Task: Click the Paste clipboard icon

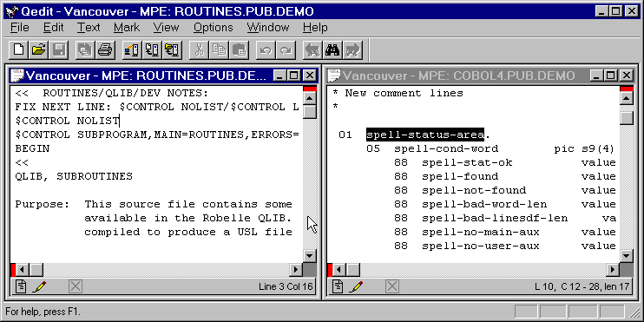Action: pyautogui.click(x=240, y=50)
